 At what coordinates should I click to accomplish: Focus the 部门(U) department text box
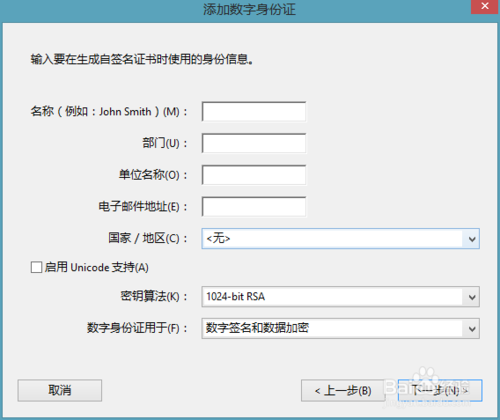click(254, 143)
